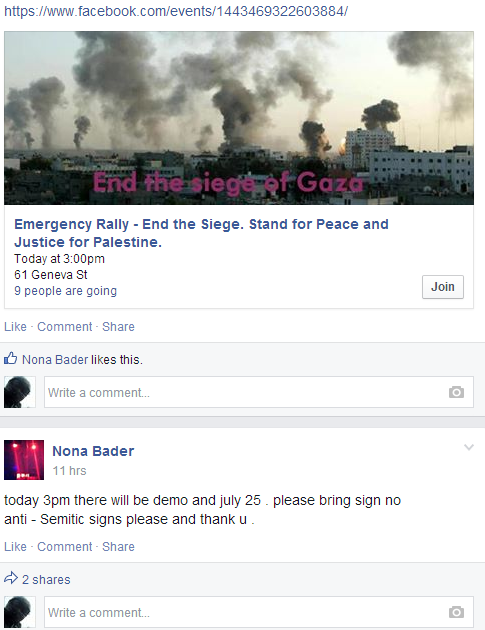Like Nona Bader's demo post

(x=15, y=547)
